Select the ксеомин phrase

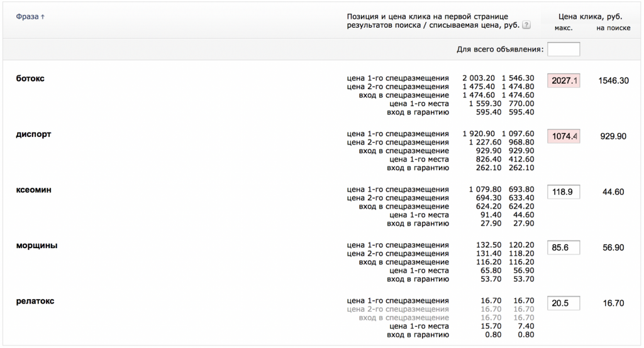[x=34, y=189]
